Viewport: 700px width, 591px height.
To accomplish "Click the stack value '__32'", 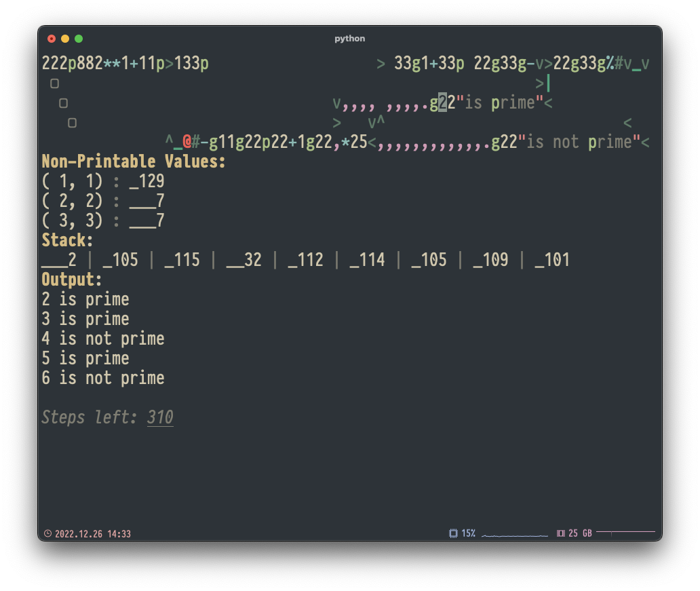I will point(244,260).
